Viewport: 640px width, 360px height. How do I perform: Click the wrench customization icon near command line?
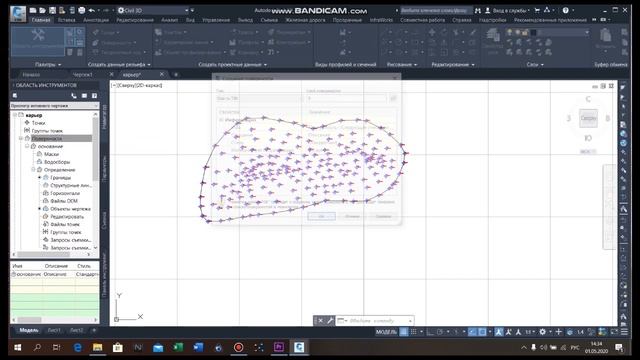pyautogui.click(x=330, y=320)
